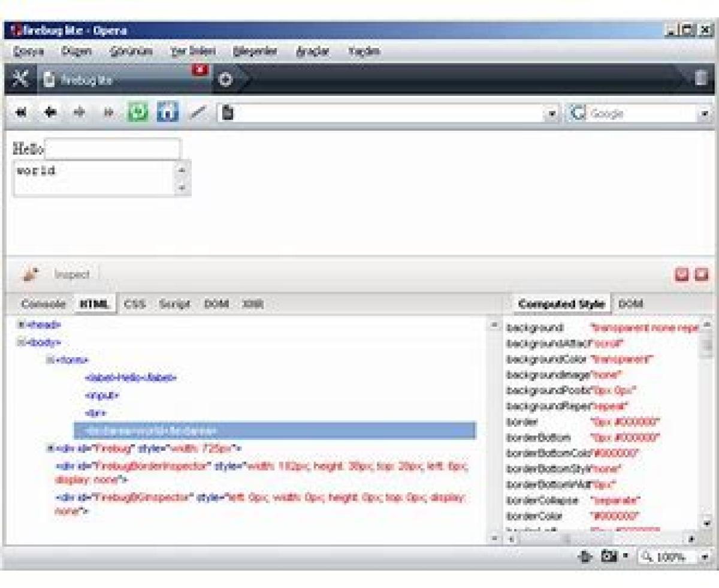
Task: Click the green Reload button
Action: point(138,113)
